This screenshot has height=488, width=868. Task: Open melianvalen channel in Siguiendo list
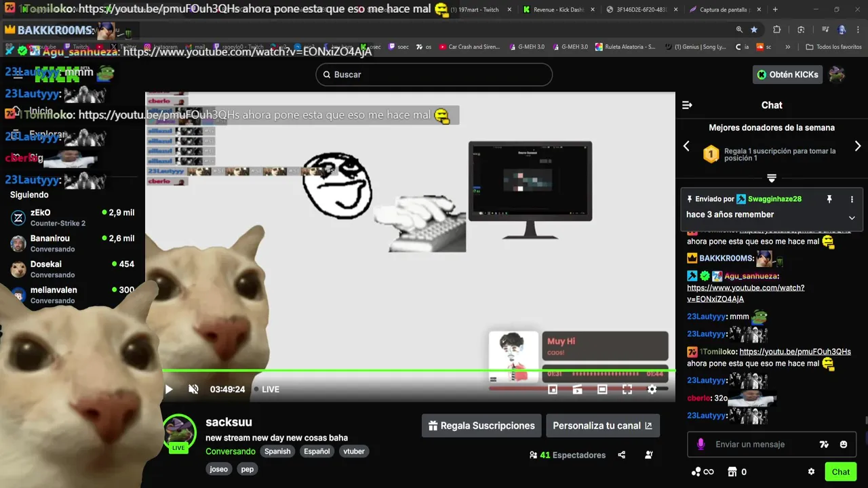coord(71,294)
